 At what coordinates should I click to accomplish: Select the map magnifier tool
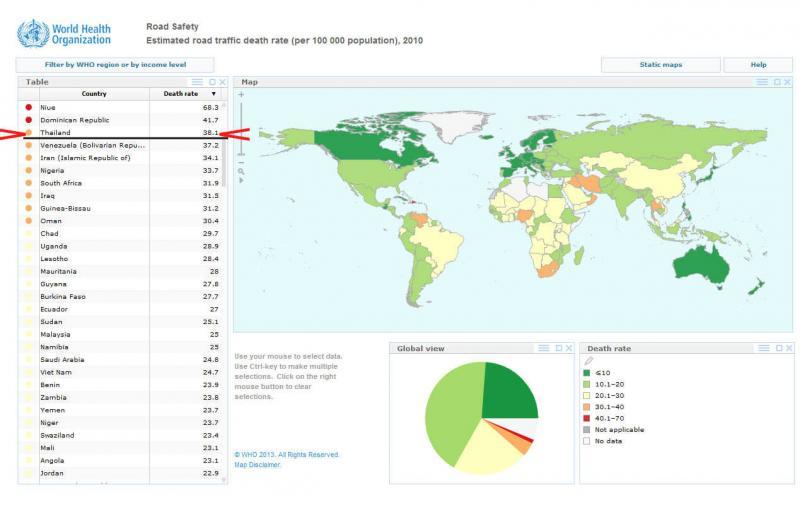click(241, 171)
